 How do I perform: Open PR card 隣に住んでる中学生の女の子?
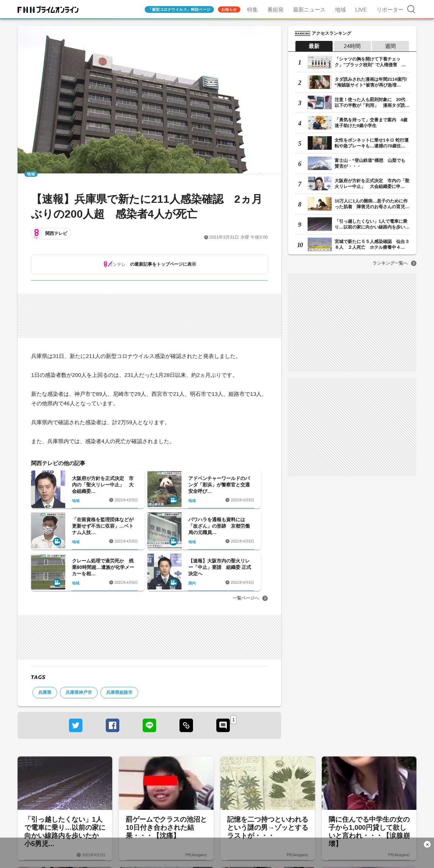point(369,808)
